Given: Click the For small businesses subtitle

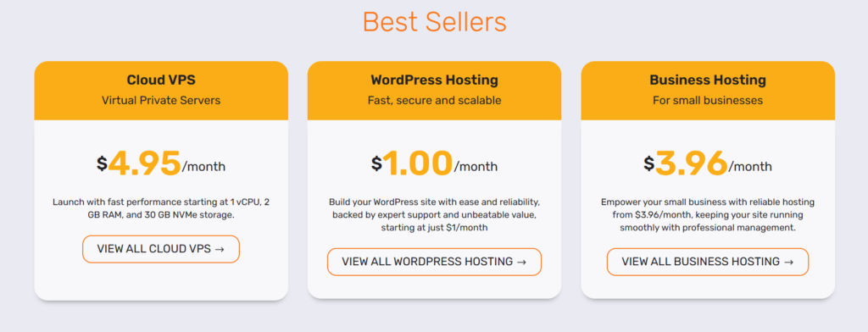Looking at the screenshot, I should [708, 101].
